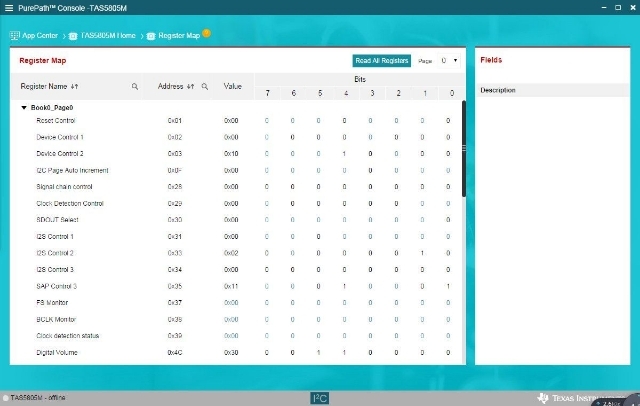Toggle bit 0 of Reset Control

click(448, 121)
